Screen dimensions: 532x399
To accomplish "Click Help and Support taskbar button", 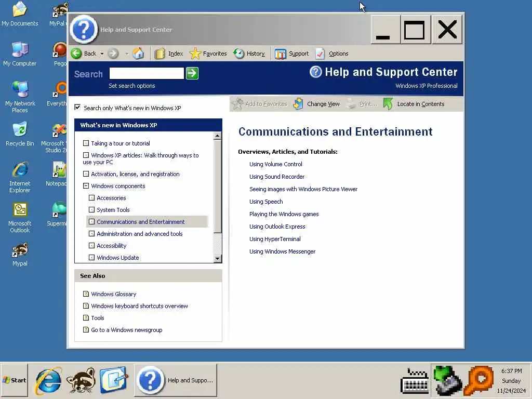I will point(176,380).
